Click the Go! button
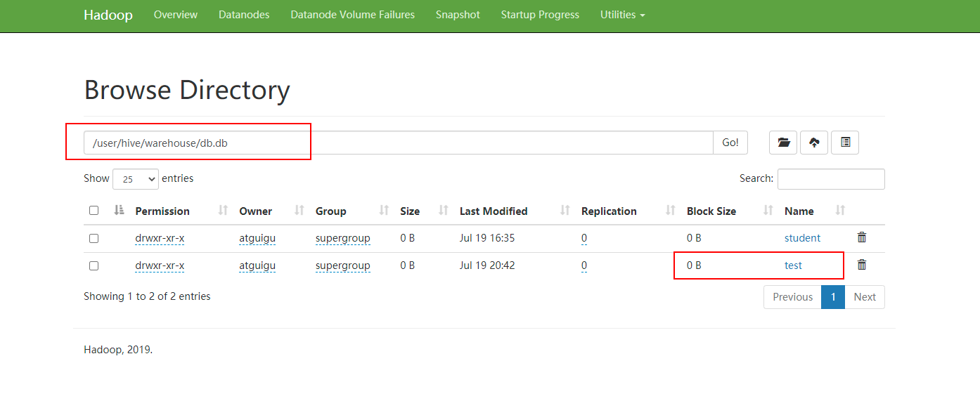 coord(730,143)
